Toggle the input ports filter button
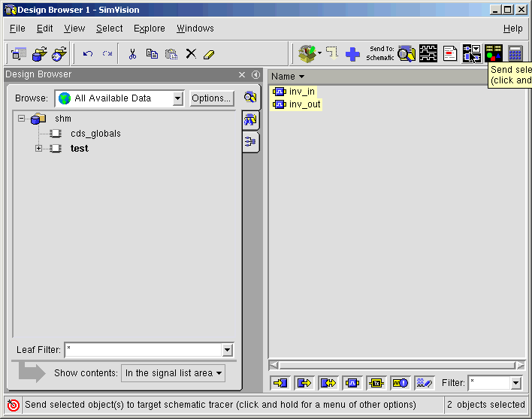This screenshot has width=532, height=419. [x=281, y=383]
